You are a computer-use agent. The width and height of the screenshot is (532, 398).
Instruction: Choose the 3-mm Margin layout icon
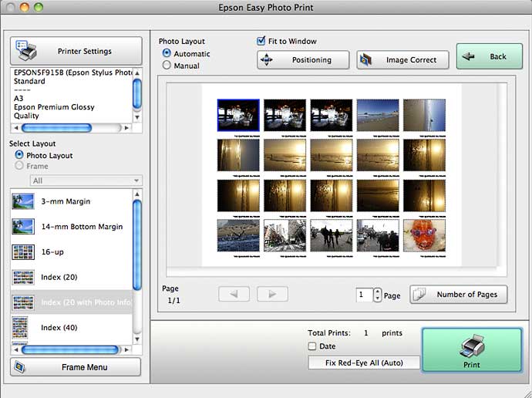coord(23,201)
